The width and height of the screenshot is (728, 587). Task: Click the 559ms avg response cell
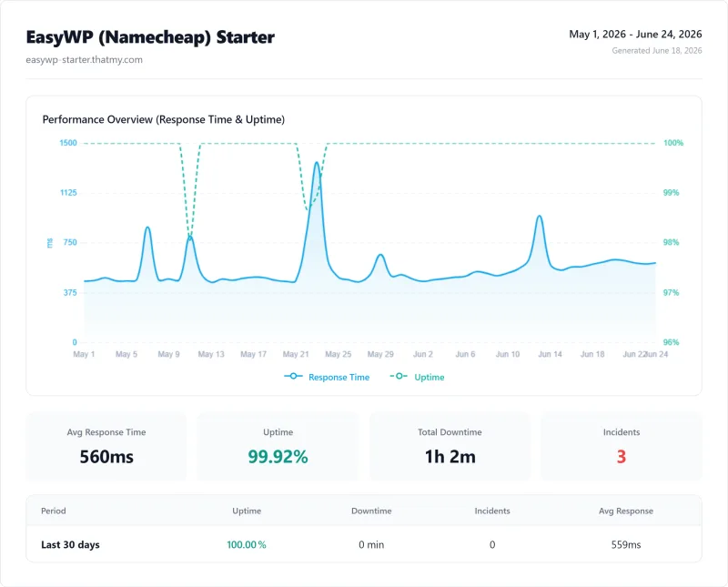pos(626,545)
